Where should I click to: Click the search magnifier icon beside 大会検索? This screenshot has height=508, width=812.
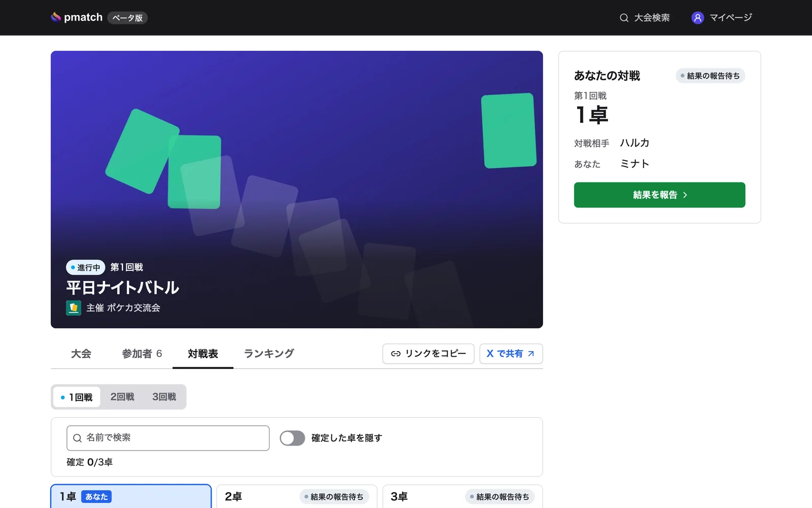624,18
